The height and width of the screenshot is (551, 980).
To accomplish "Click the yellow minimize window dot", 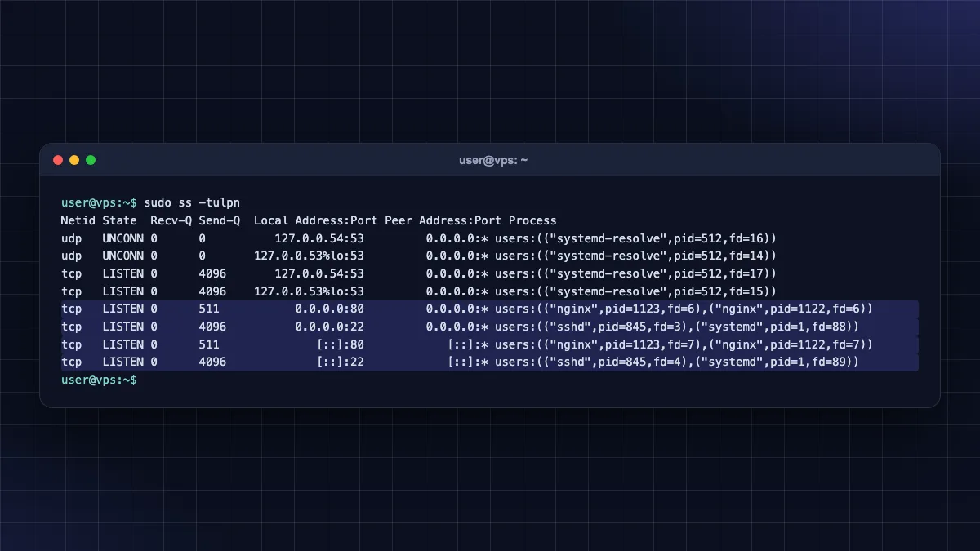I will pos(74,160).
